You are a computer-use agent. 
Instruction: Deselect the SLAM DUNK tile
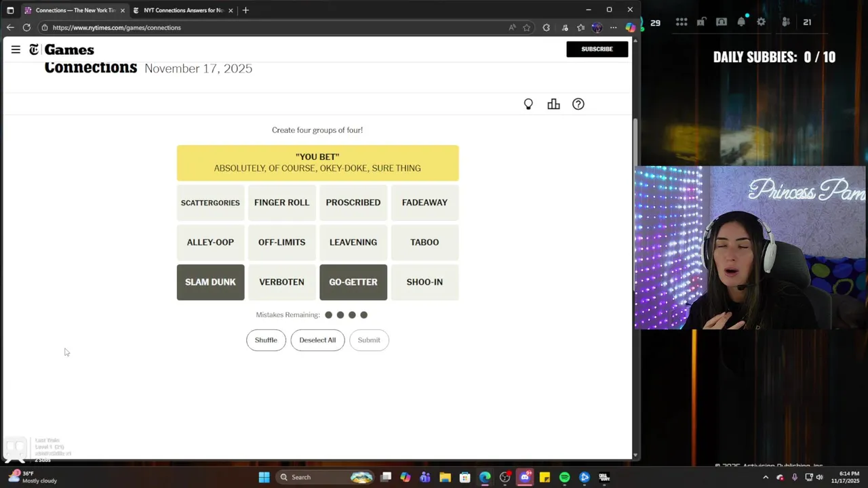pos(210,282)
